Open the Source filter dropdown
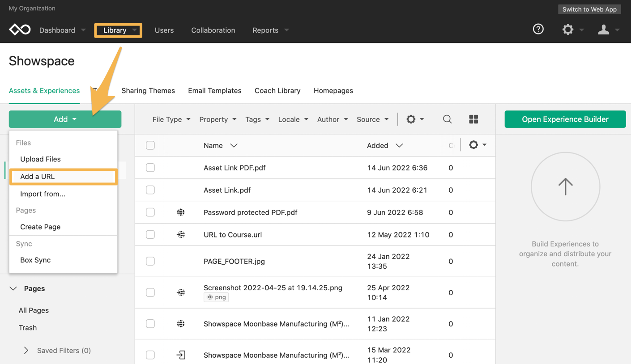Screen dimensions: 631x364 click(x=373, y=119)
